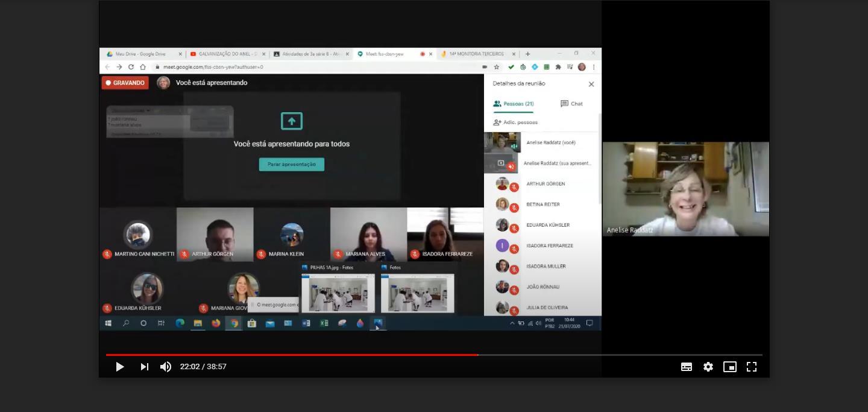The image size is (868, 412).
Task: Bookmark the page with the star icon
Action: pyautogui.click(x=497, y=67)
